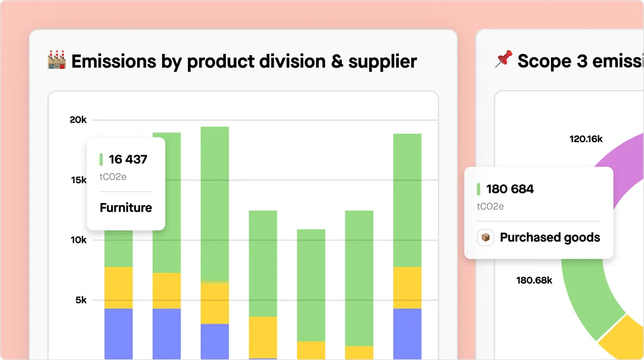Click the green indicator in the 180 684 tooltip
Viewport: 644px width, 360px height.
click(x=479, y=189)
